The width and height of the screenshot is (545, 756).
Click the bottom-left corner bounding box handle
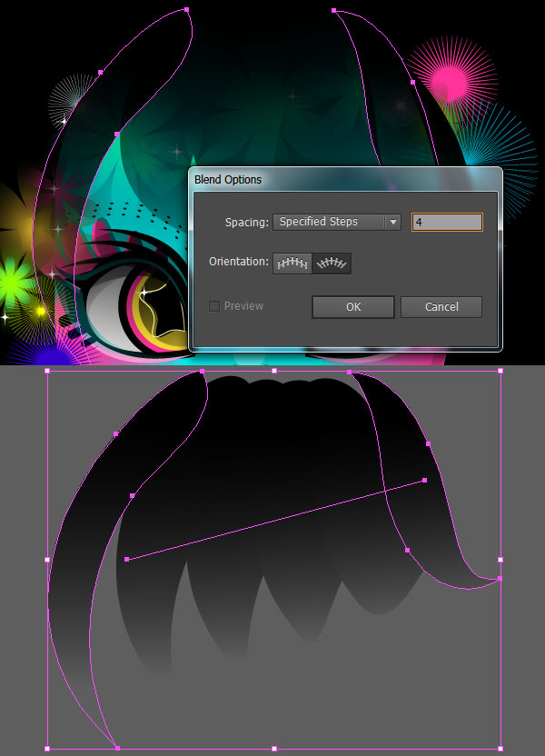tap(47, 749)
